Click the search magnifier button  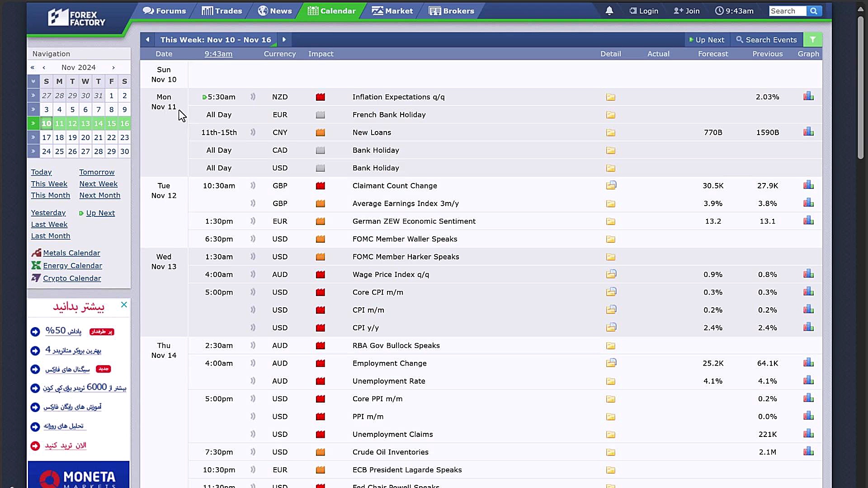[x=814, y=11]
